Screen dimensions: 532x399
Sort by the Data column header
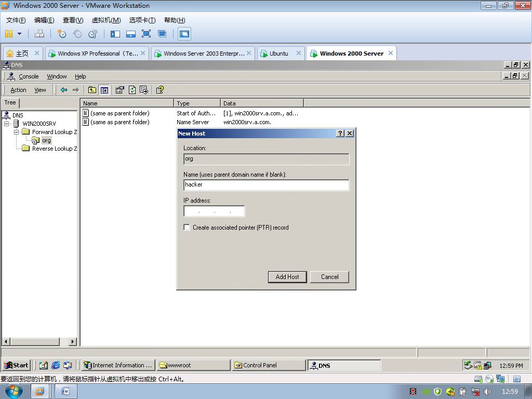tap(262, 103)
